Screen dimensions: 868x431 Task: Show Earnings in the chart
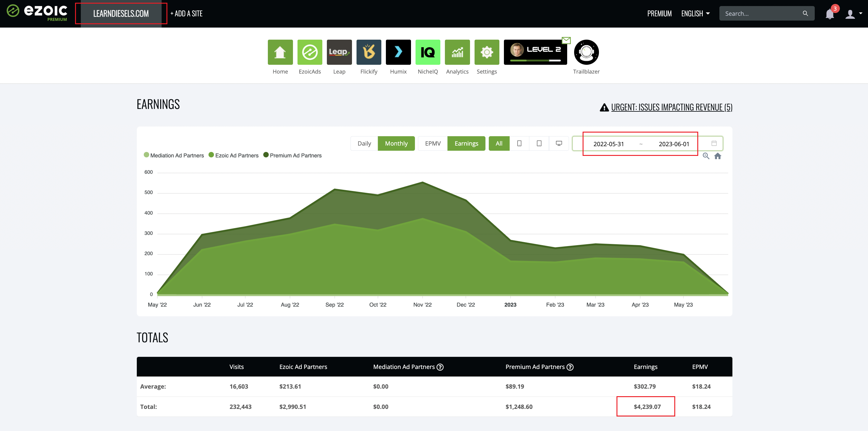pos(466,143)
